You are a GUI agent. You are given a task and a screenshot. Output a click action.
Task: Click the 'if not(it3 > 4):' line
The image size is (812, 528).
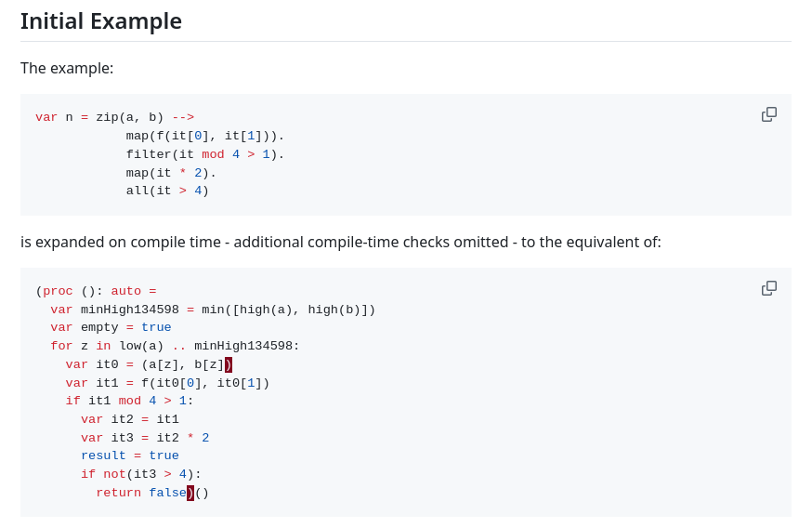[x=141, y=474]
